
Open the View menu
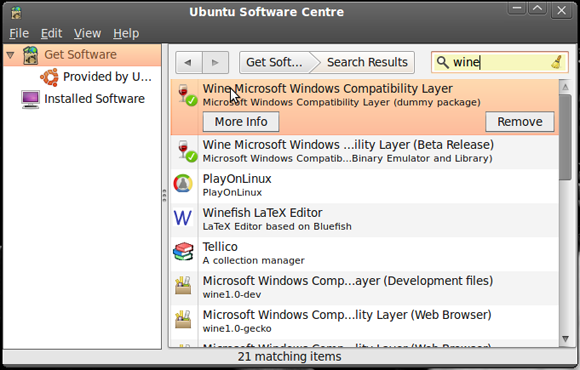(x=87, y=33)
